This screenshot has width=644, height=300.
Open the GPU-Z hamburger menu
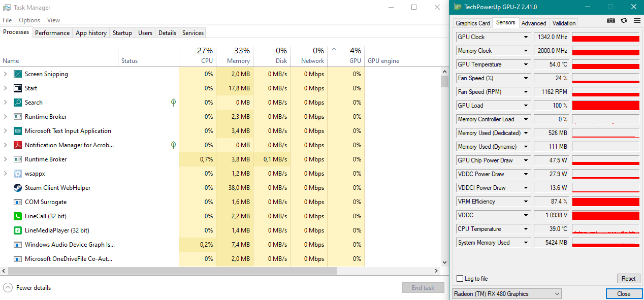(x=637, y=21)
